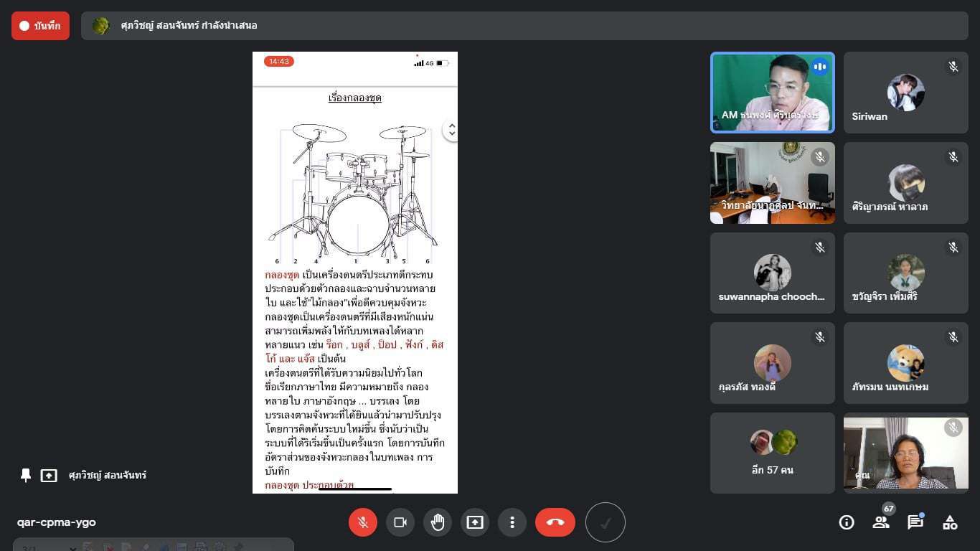Select the Siriwan participant tile
This screenshot has height=551, width=980.
pyautogui.click(x=905, y=93)
